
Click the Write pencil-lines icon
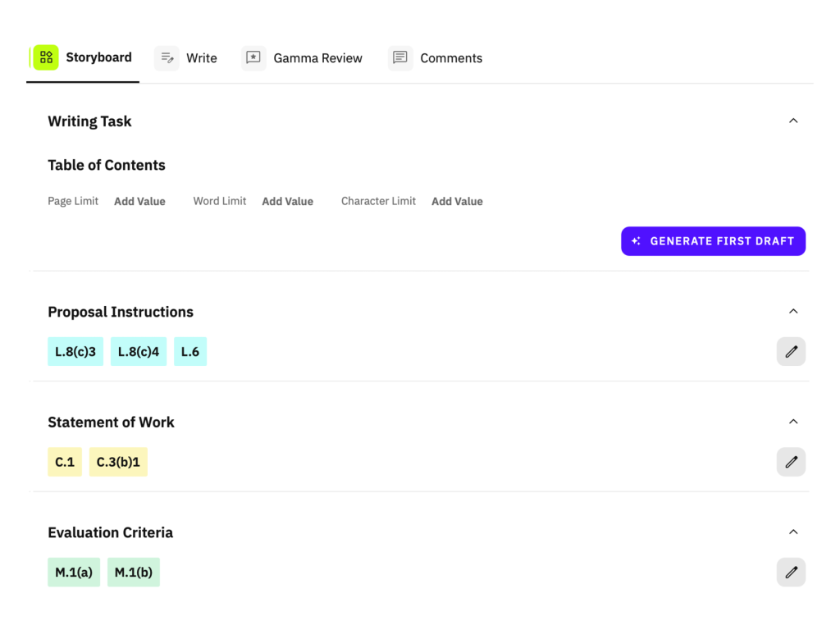click(x=167, y=58)
